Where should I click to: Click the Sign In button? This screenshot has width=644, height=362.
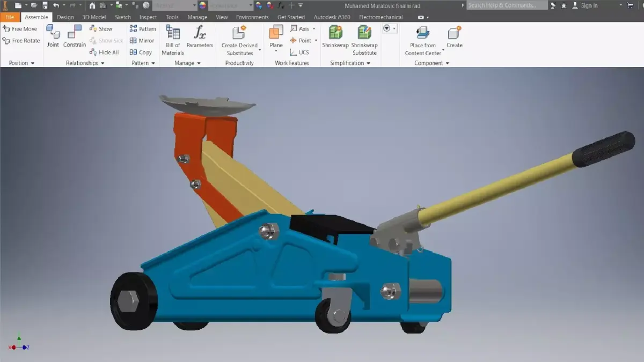(585, 5)
